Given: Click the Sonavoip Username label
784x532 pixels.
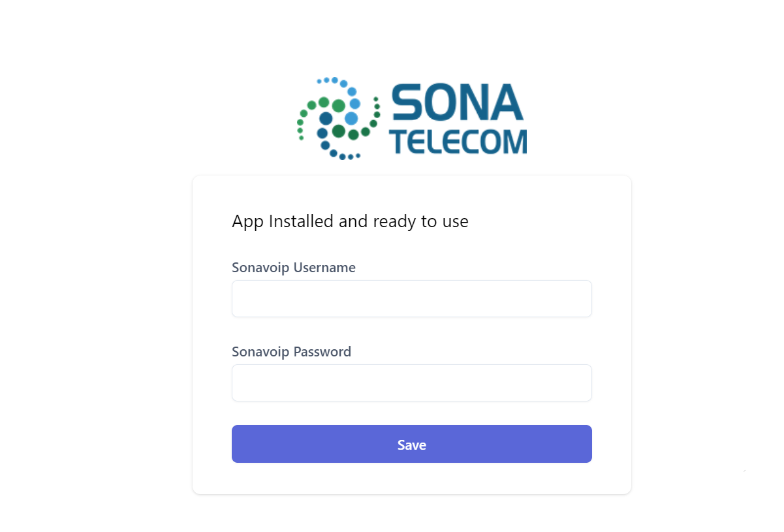Looking at the screenshot, I should (x=294, y=268).
